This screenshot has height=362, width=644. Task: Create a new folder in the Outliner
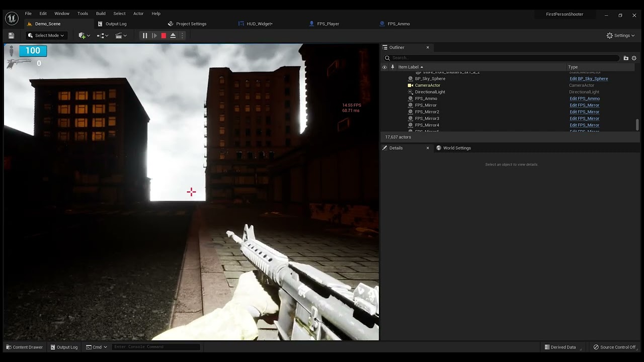click(x=626, y=58)
